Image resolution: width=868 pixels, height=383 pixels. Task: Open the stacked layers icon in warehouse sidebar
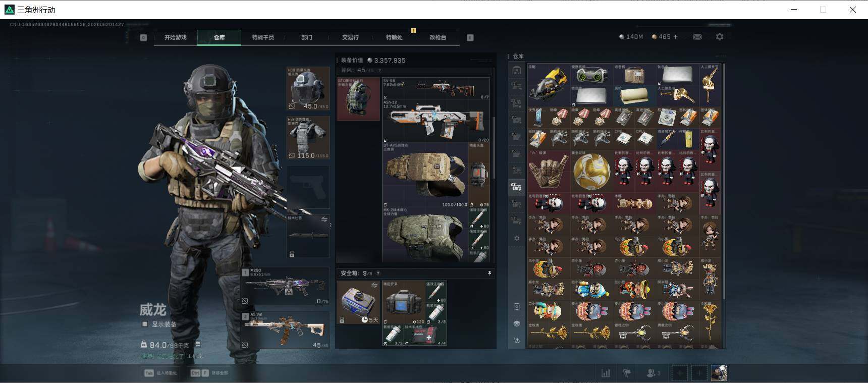coord(516,323)
